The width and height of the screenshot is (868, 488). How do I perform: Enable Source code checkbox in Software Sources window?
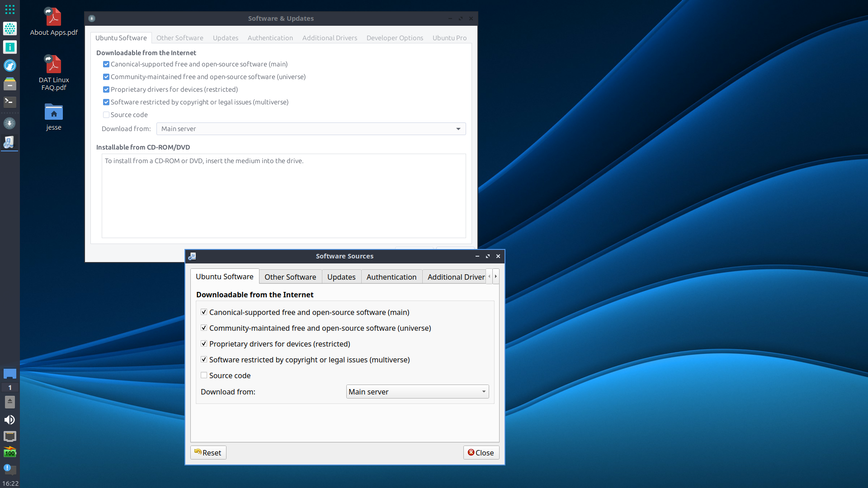(204, 375)
